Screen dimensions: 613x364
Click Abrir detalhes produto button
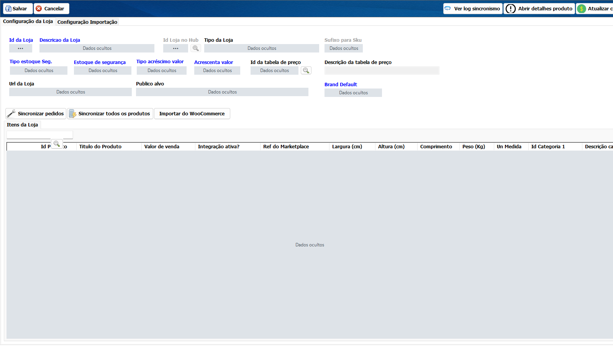(539, 8)
